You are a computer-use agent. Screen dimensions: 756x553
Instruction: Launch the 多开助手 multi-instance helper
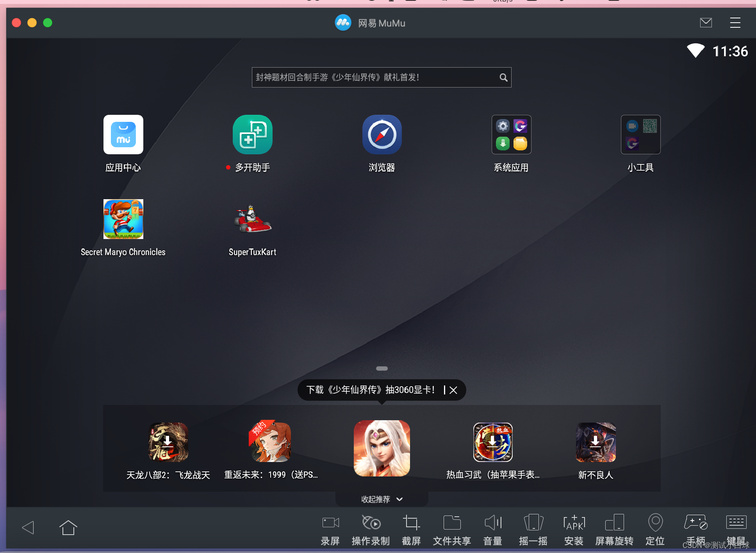click(x=252, y=135)
